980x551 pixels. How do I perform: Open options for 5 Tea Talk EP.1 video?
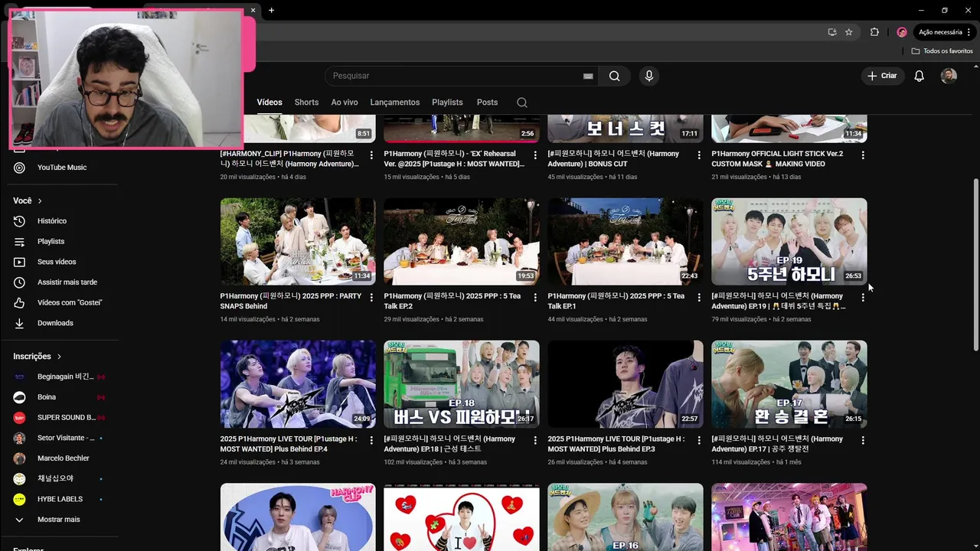click(x=699, y=297)
